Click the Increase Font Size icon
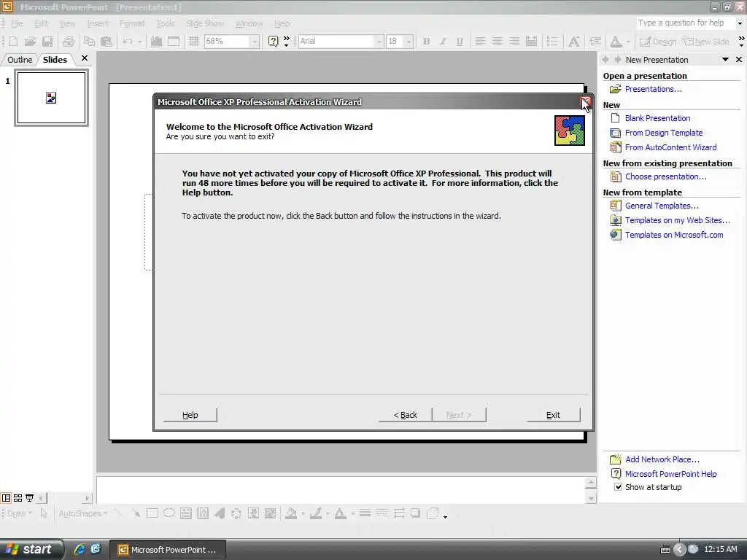This screenshot has height=560, width=747. 574,42
